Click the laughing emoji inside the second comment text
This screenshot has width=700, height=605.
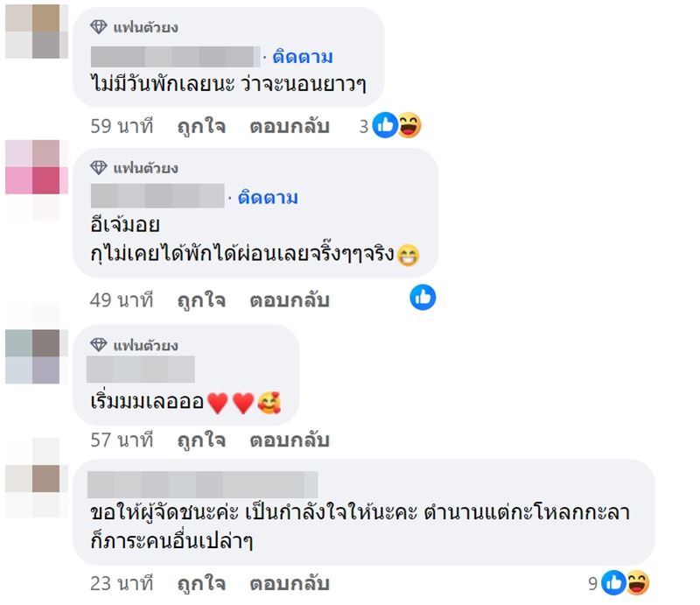(x=408, y=254)
